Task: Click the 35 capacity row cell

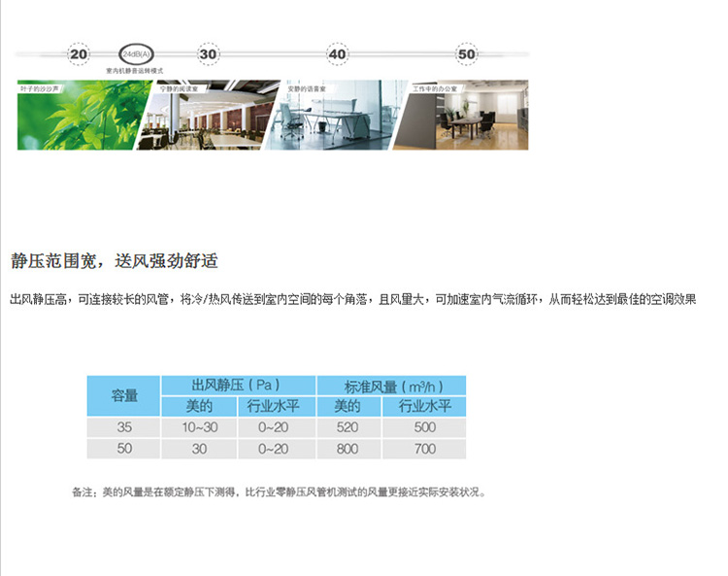Action: [x=124, y=427]
